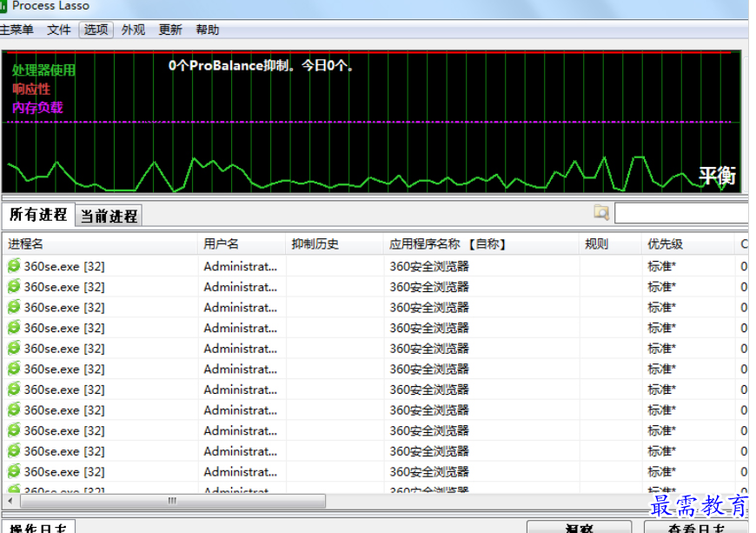The width and height of the screenshot is (756, 533).
Task: Focus the process search input field
Action: click(681, 213)
